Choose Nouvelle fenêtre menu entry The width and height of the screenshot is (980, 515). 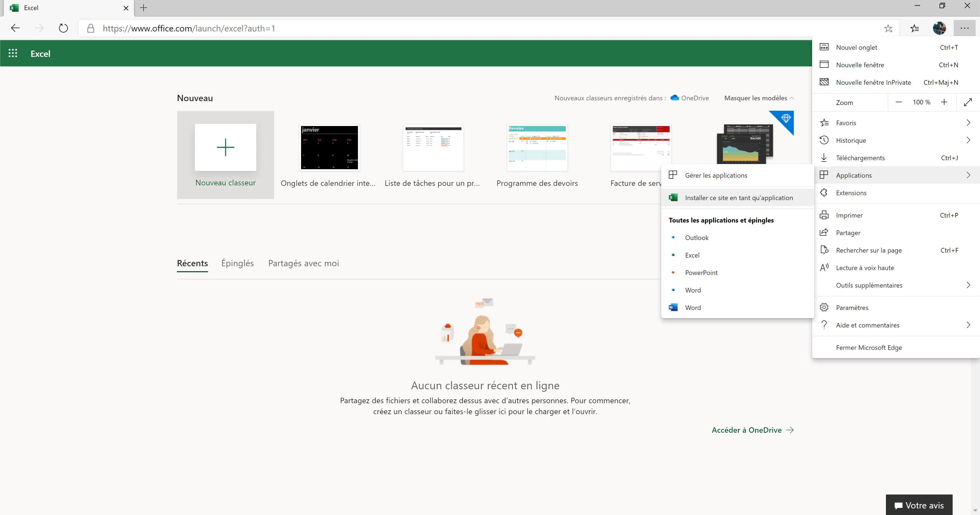click(896, 65)
